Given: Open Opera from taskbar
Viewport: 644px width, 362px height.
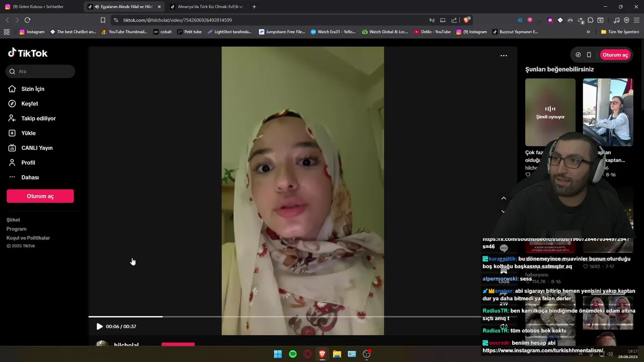Looking at the screenshot, I should click(x=307, y=354).
